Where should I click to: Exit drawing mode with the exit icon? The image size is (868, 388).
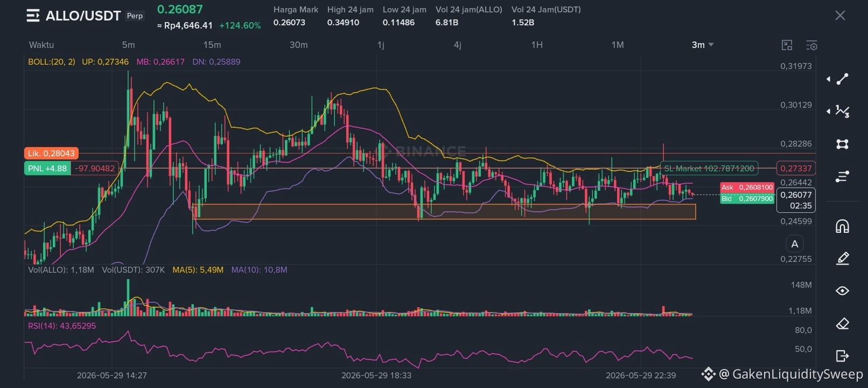point(842,356)
